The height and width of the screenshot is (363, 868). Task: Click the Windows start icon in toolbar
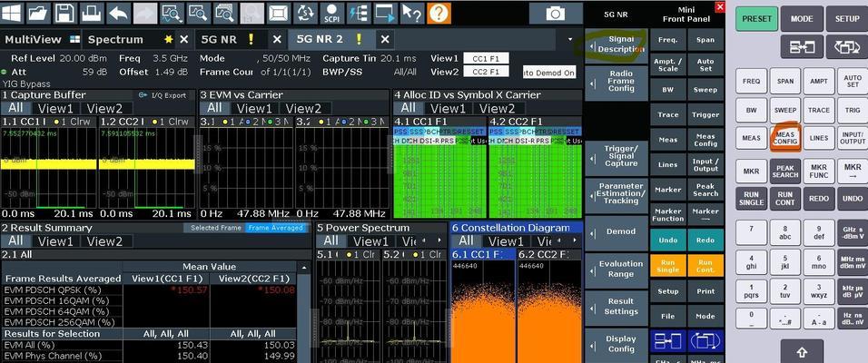[12, 13]
